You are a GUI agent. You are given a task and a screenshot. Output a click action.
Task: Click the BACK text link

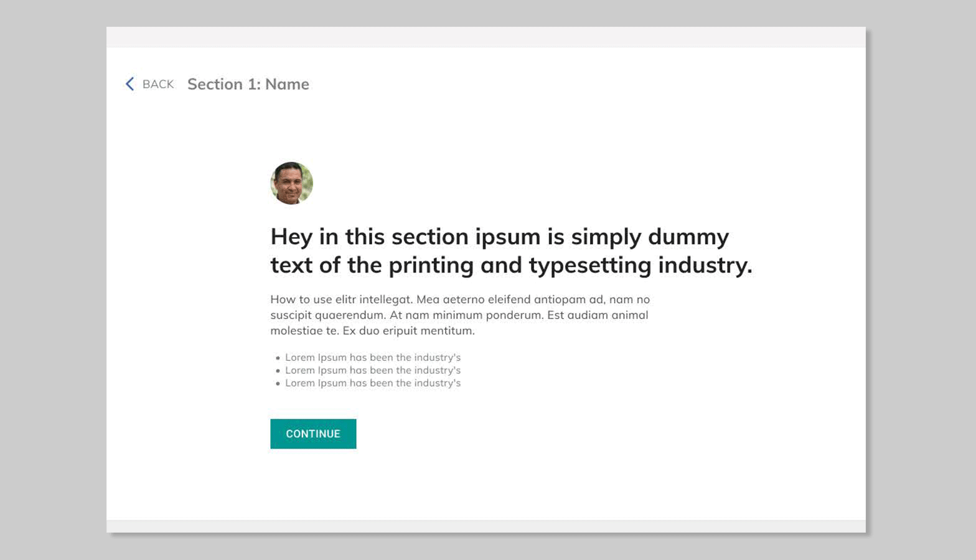click(158, 84)
